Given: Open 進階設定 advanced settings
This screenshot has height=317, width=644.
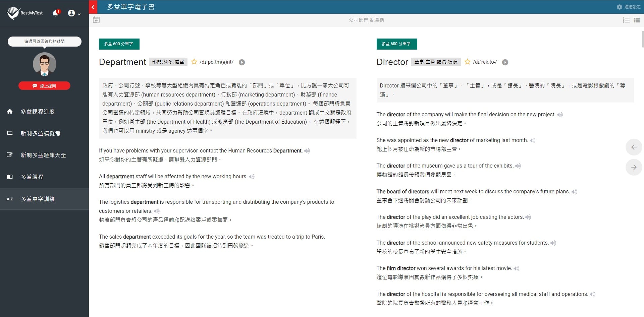Looking at the screenshot, I should click(x=629, y=7).
